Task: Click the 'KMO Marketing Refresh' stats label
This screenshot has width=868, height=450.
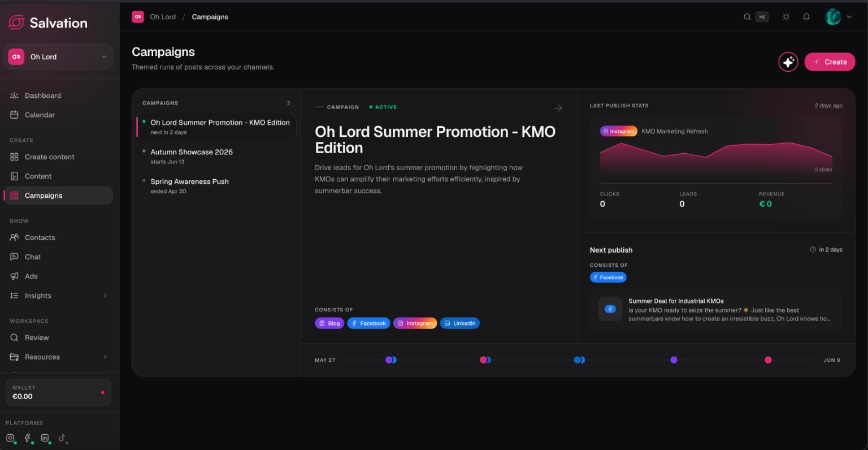Action: pyautogui.click(x=675, y=131)
